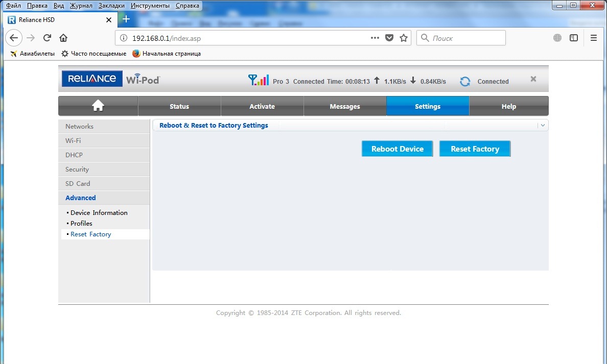Viewport: 607px width, 364px height.
Task: Go back with the browser back arrow
Action: [x=14, y=38]
